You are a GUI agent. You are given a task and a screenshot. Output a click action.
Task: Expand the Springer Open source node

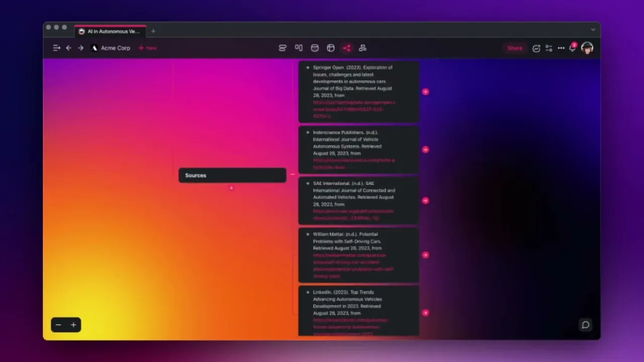pyautogui.click(x=426, y=92)
